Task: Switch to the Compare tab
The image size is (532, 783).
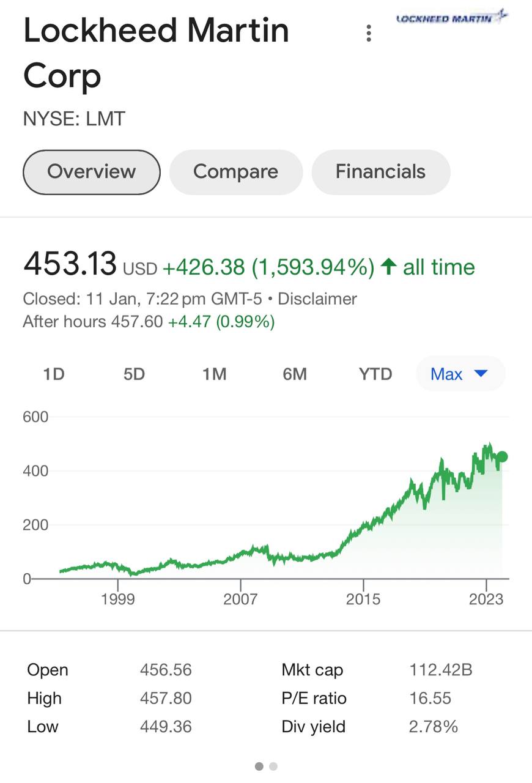Action: [x=235, y=172]
